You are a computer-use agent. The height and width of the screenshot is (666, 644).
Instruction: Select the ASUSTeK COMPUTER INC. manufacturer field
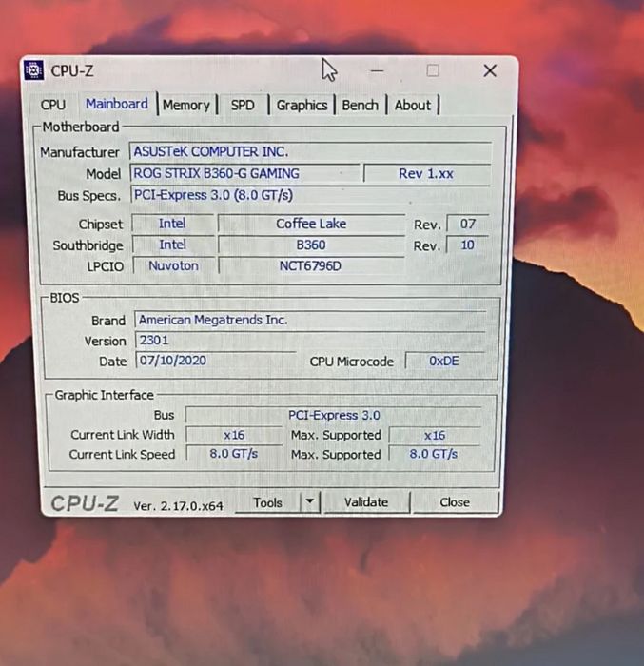pos(310,151)
